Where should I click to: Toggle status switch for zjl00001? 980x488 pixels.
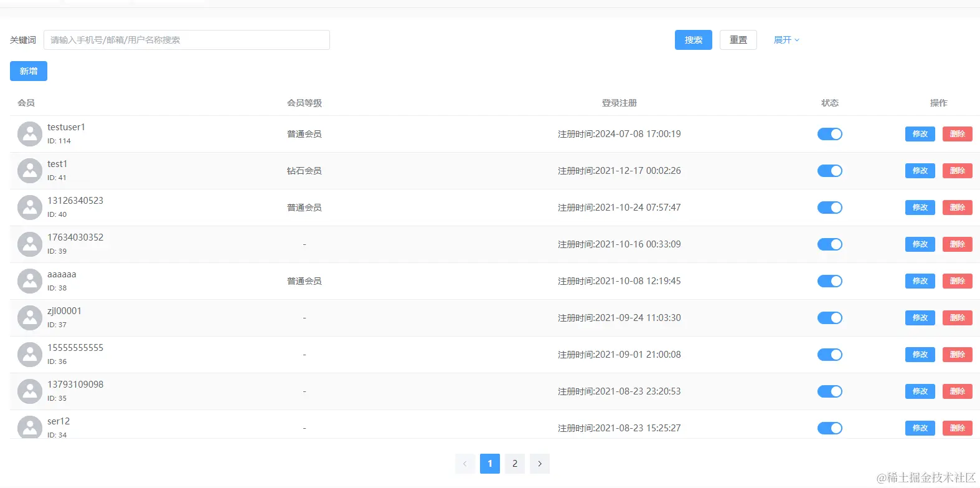pos(830,318)
